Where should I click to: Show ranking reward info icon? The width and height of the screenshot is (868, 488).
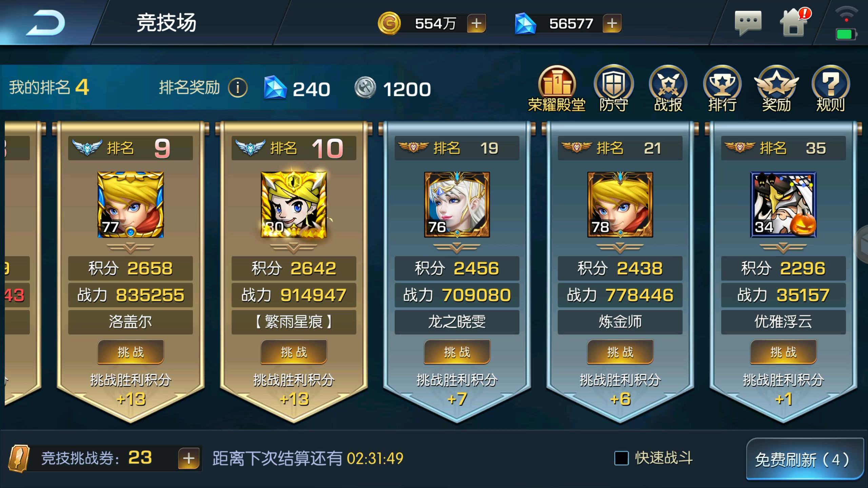click(x=237, y=88)
